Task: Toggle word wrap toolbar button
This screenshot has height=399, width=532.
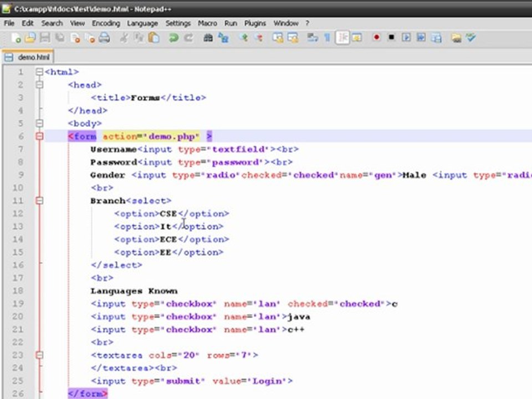Action: (x=312, y=38)
